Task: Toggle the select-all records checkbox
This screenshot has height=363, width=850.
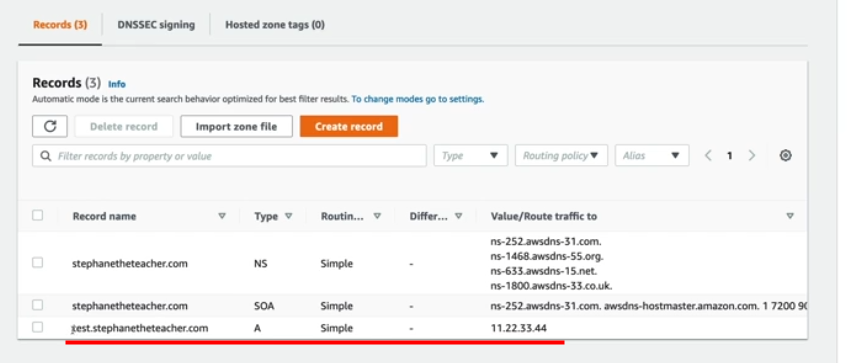Action: tap(37, 215)
